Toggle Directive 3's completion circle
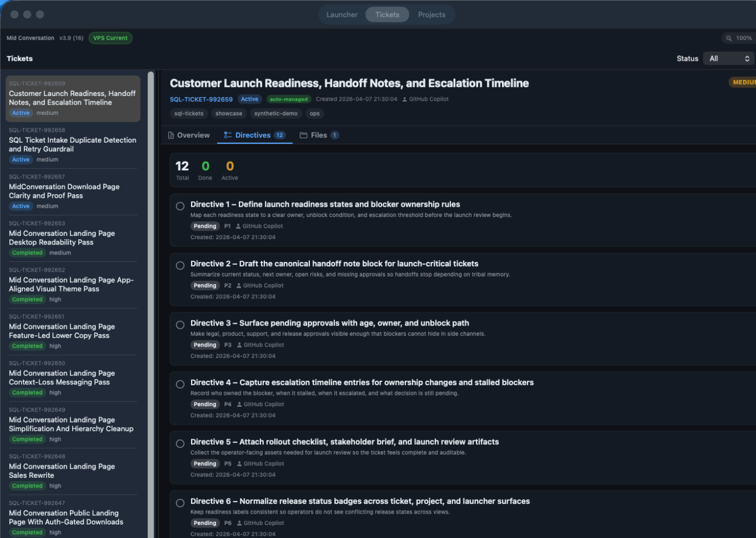Screen dimensions: 756x538 coord(180,325)
